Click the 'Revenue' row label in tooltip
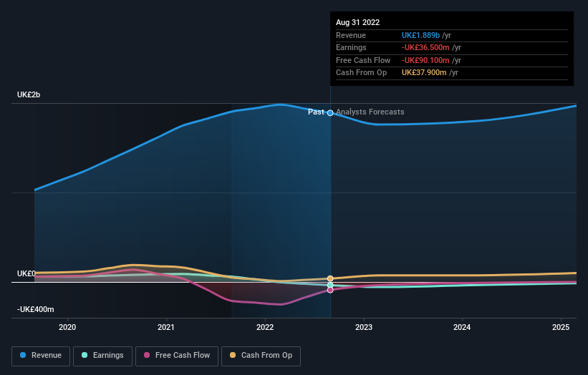Viewport: 588px width, 375px height. pos(351,35)
